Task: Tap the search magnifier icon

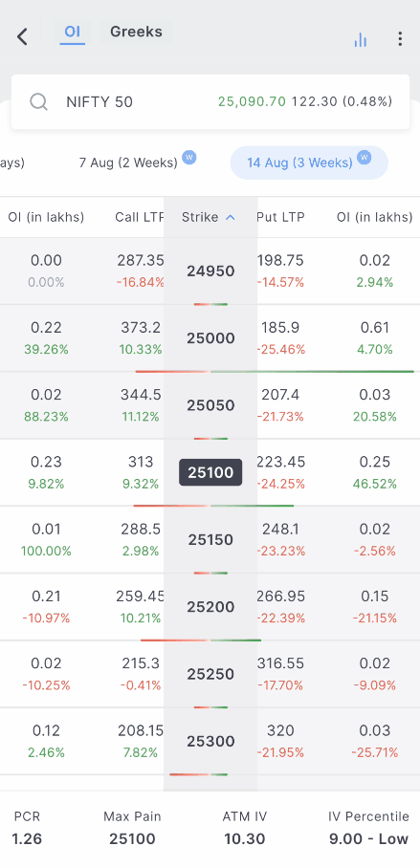Action: [x=38, y=102]
